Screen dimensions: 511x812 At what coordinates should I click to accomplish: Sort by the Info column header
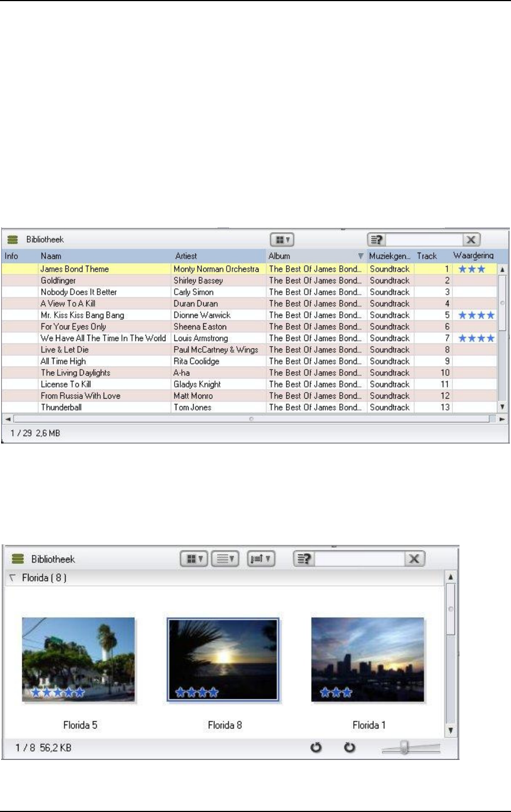[x=19, y=256]
